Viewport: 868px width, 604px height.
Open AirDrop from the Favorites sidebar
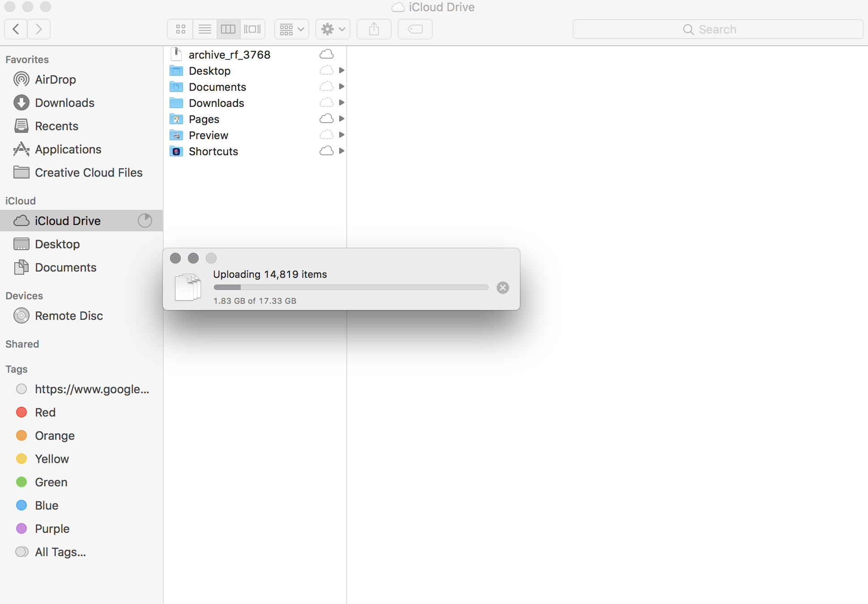pos(55,79)
